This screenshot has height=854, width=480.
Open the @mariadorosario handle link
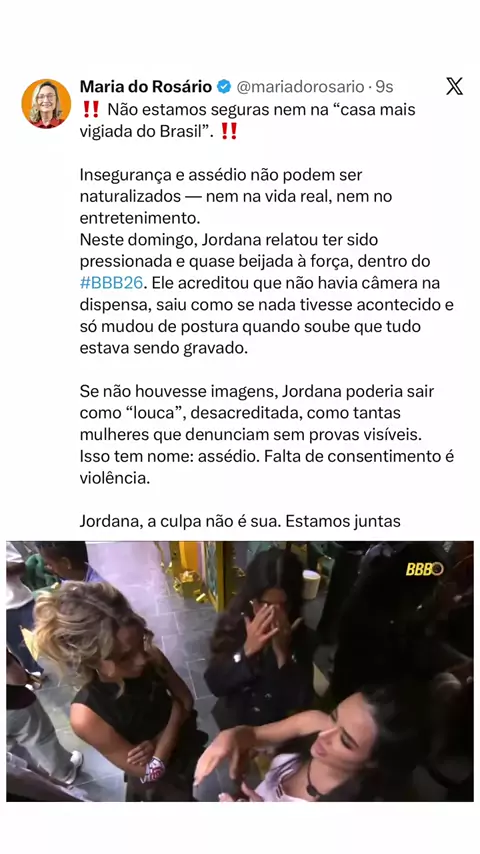[x=300, y=86]
